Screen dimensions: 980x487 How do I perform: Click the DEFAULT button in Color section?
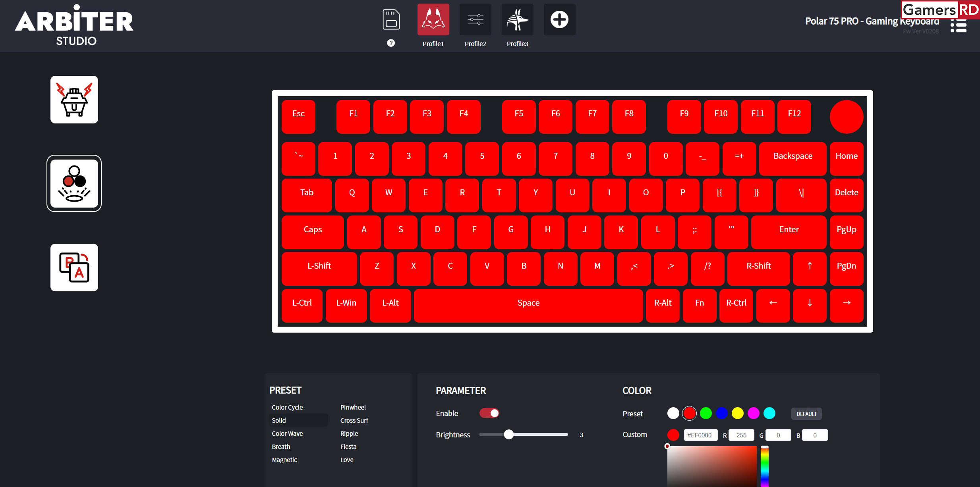[x=806, y=413]
